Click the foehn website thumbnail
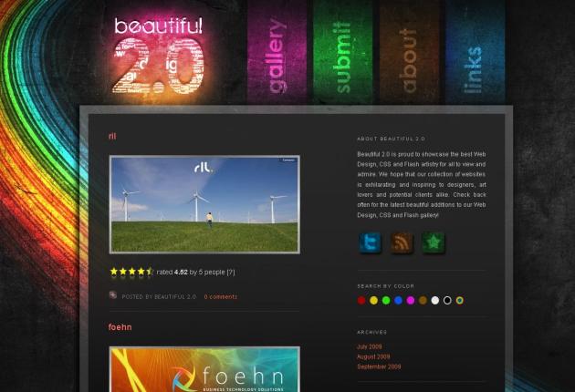This screenshot has width=575, height=392. [204, 369]
